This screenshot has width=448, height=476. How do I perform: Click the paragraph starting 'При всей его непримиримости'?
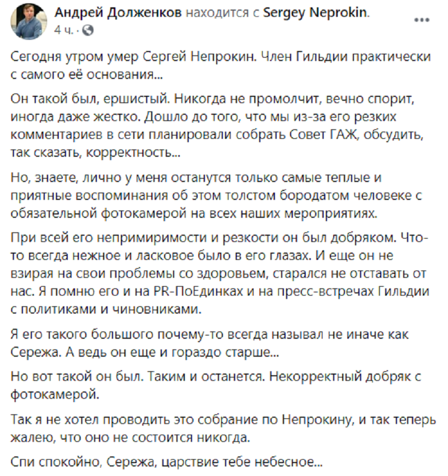[x=220, y=273]
